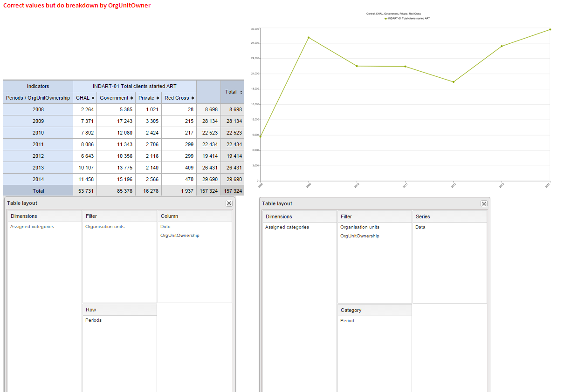This screenshot has height=392, width=571.
Task: Click the INDART-01 Total clients started ART header
Action: (x=134, y=86)
